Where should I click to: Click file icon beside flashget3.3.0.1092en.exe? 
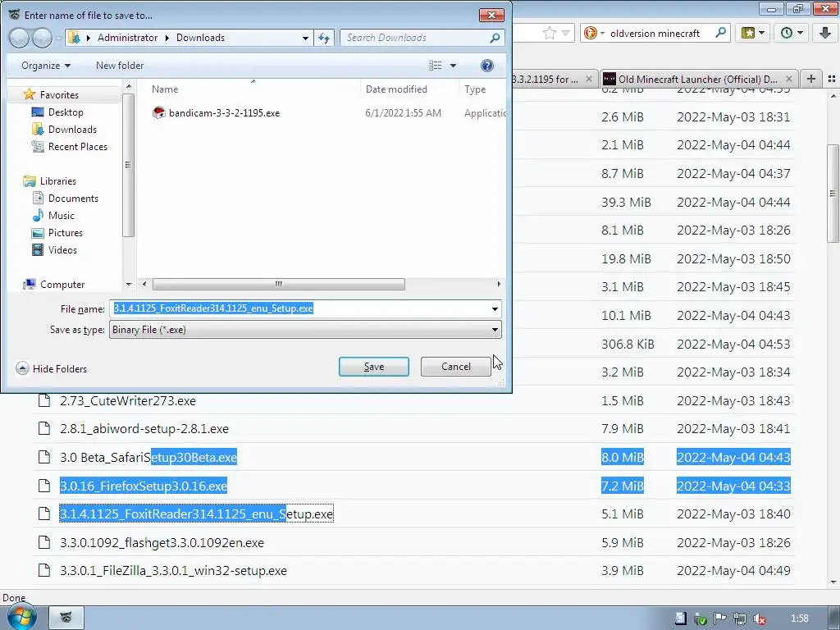[x=44, y=542]
